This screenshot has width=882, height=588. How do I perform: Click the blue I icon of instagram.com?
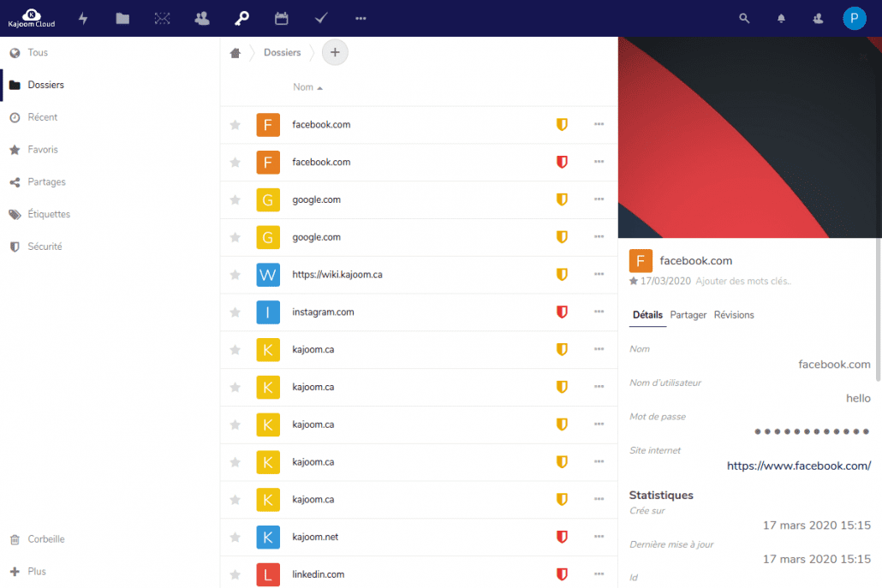click(x=268, y=312)
